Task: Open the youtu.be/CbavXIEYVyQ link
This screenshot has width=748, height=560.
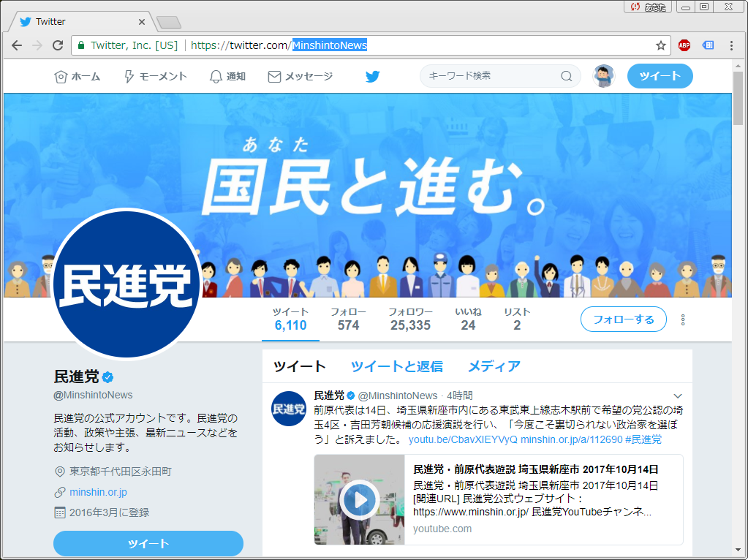Action: (463, 439)
